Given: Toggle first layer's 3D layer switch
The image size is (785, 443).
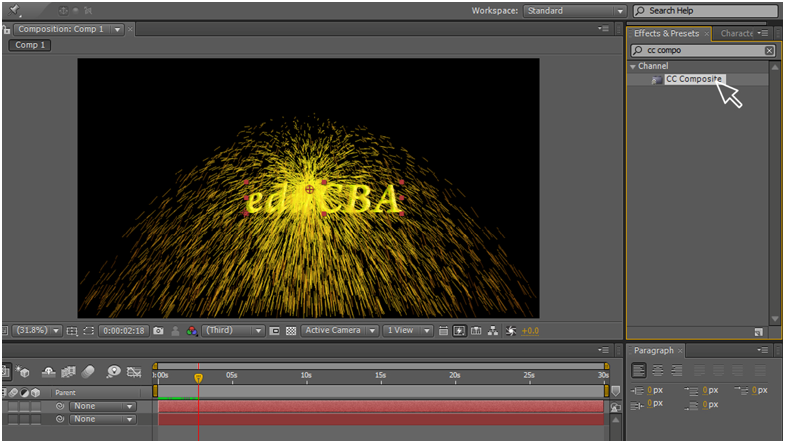Looking at the screenshot, I should click(x=36, y=406).
